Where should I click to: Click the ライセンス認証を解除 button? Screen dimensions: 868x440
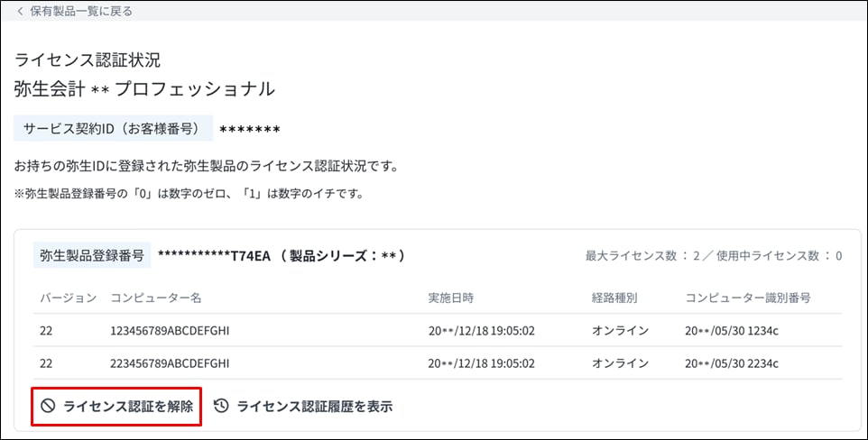click(x=116, y=407)
